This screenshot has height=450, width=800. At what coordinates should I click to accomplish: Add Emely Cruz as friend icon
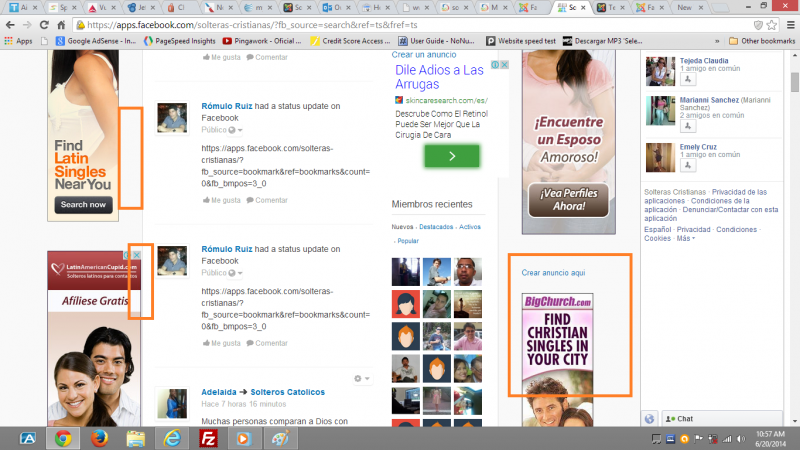[688, 165]
